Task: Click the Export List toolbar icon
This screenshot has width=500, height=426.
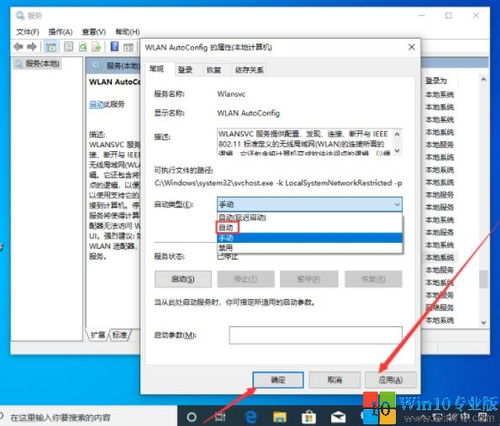Action: [96, 47]
